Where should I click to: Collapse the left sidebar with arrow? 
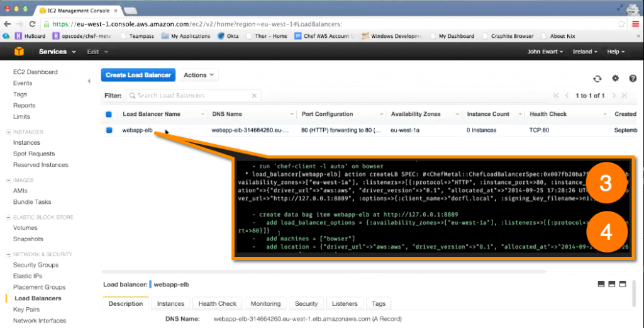pos(89,81)
